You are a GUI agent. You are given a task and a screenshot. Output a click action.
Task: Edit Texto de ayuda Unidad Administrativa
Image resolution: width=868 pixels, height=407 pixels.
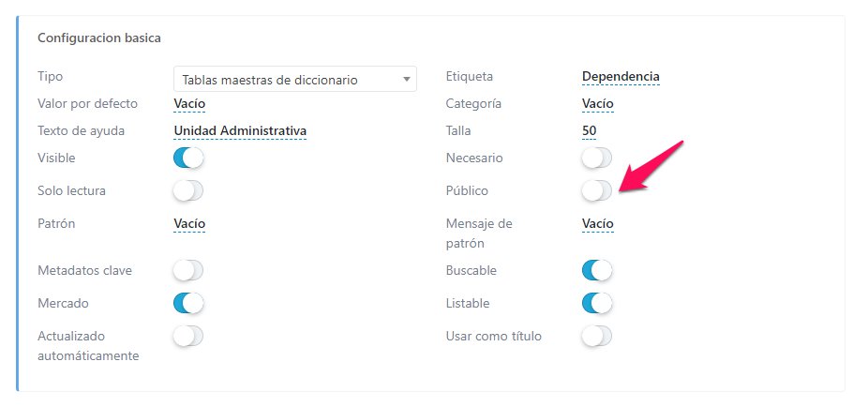(240, 130)
